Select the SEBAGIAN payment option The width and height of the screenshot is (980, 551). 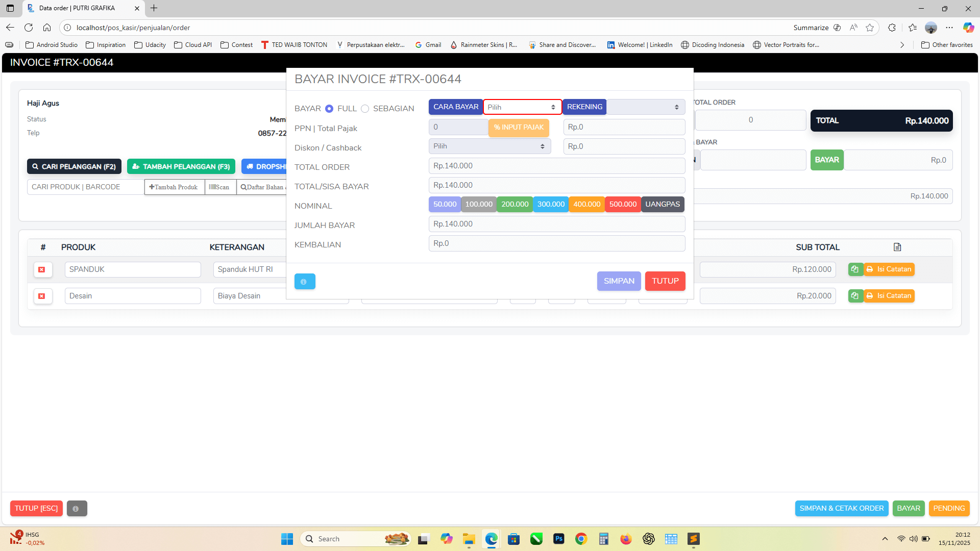[365, 108]
